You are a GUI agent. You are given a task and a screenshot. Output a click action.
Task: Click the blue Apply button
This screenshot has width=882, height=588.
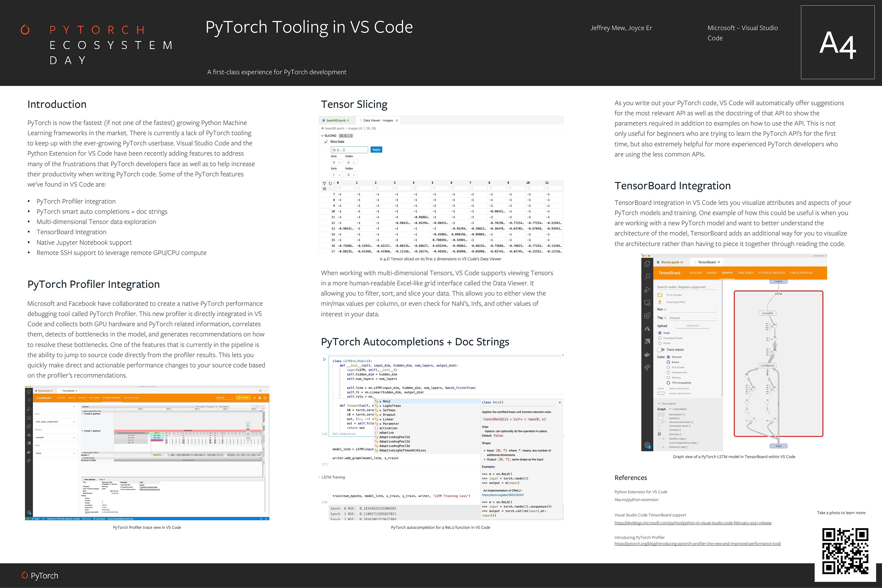click(x=376, y=150)
